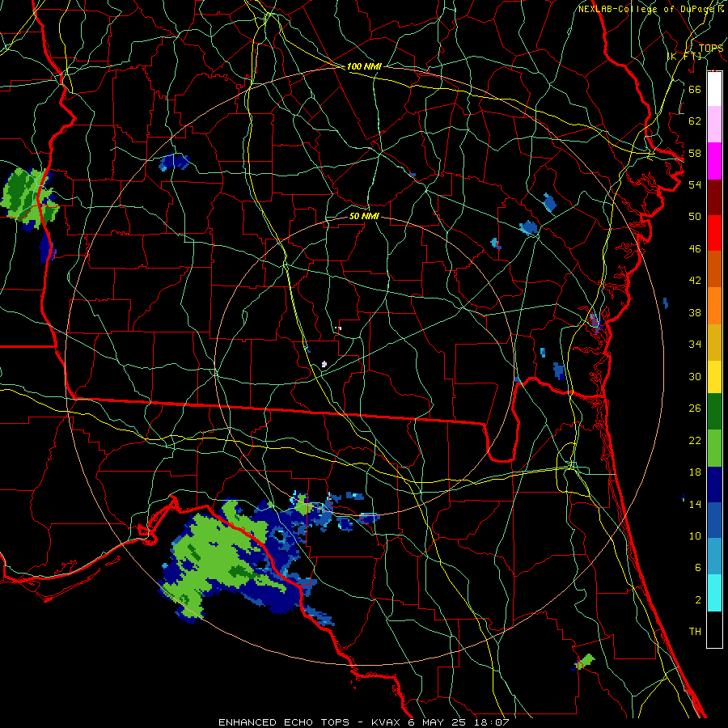Select the bright red legend swatch

tap(714, 234)
